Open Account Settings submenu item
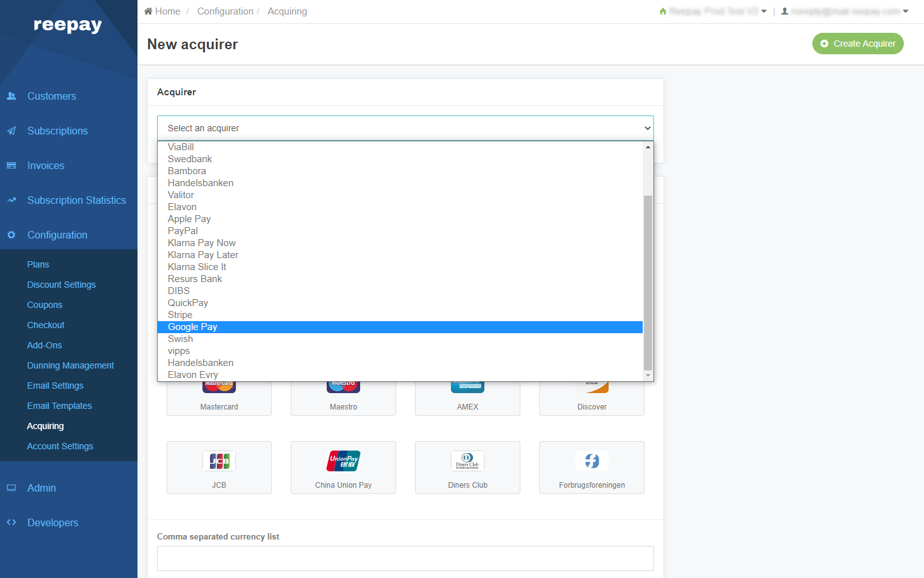 [60, 446]
